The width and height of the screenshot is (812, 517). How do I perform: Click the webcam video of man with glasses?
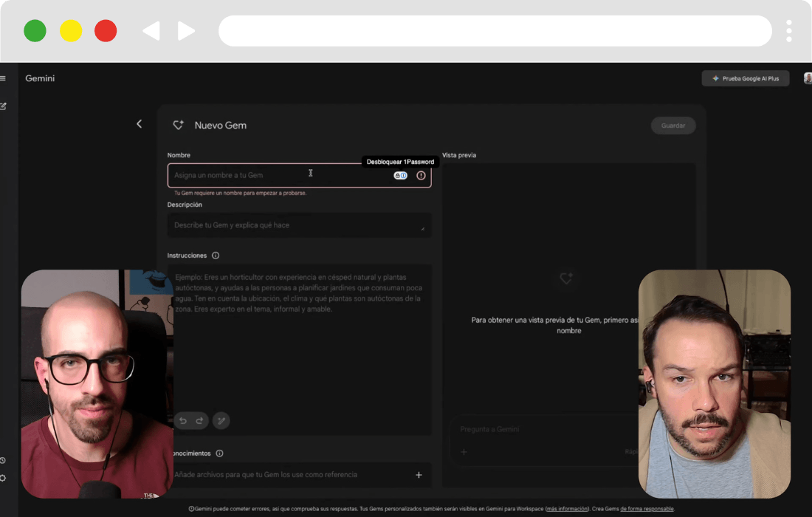click(97, 384)
